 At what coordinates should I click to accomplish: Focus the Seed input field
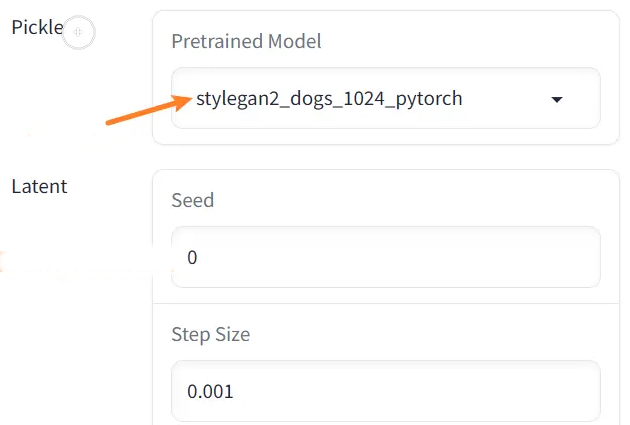tap(386, 257)
